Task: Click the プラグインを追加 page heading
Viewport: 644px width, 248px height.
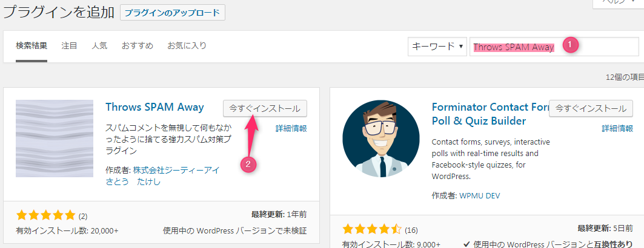Action: (58, 12)
